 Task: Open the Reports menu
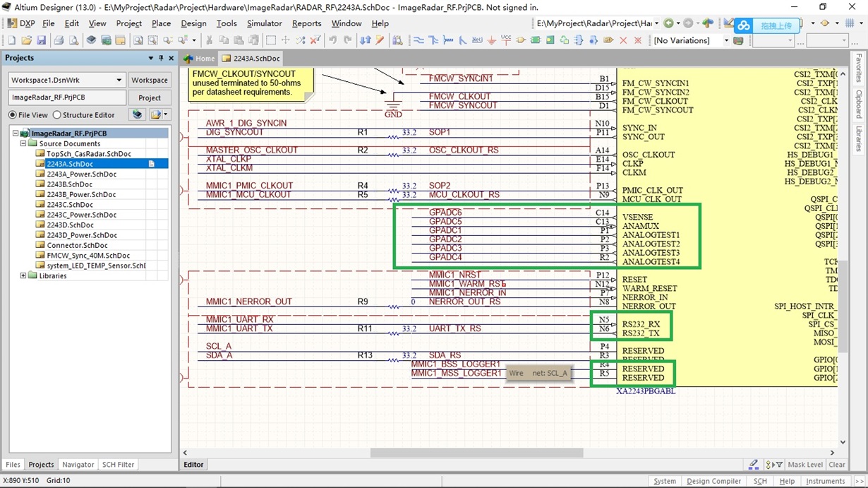(306, 23)
